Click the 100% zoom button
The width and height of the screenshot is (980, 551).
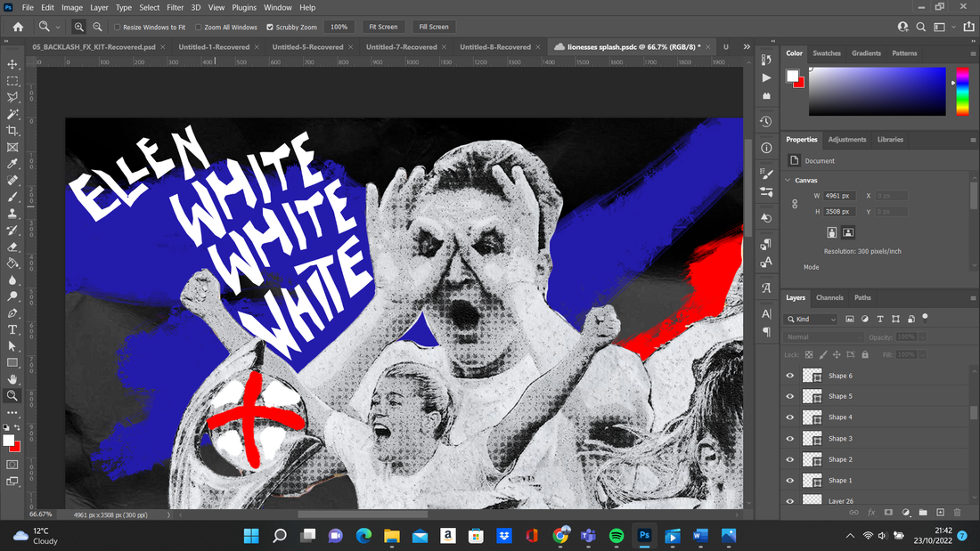click(x=339, y=27)
